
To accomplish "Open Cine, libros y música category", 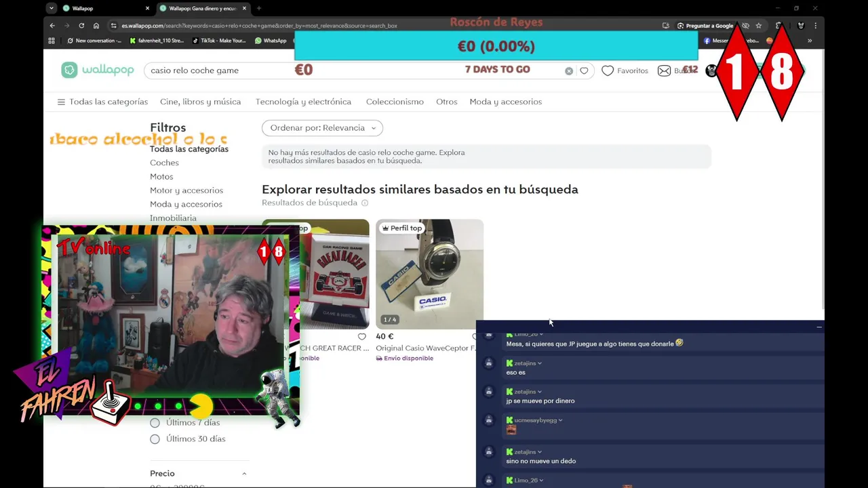I will pyautogui.click(x=201, y=102).
